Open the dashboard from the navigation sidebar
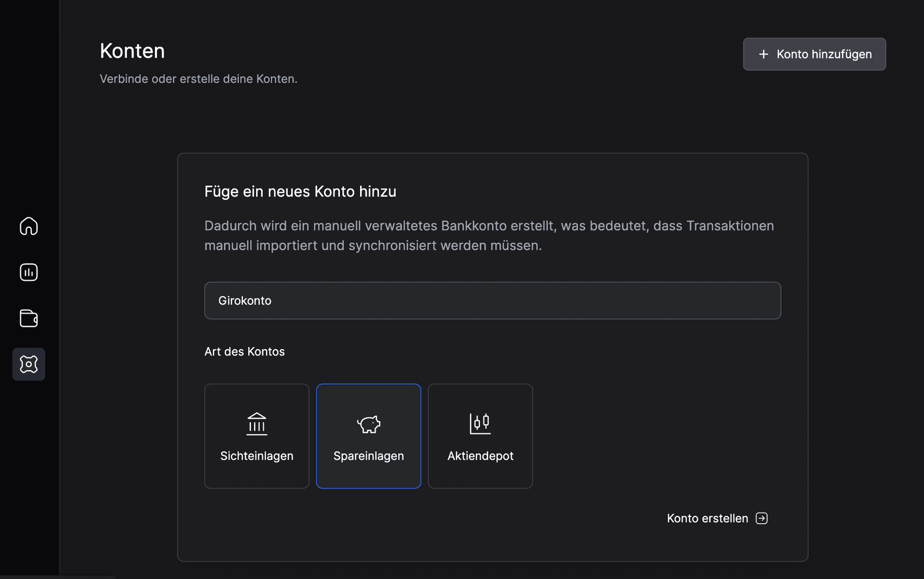The width and height of the screenshot is (924, 579). point(28,226)
